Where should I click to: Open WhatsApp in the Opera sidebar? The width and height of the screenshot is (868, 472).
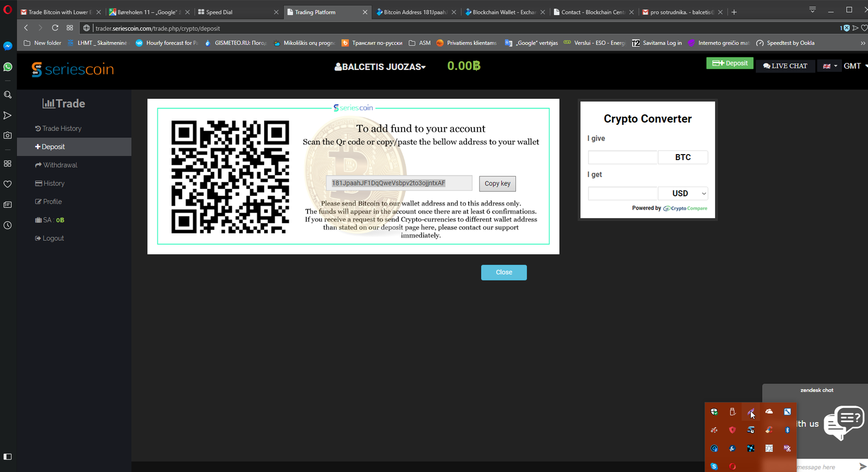(x=8, y=67)
